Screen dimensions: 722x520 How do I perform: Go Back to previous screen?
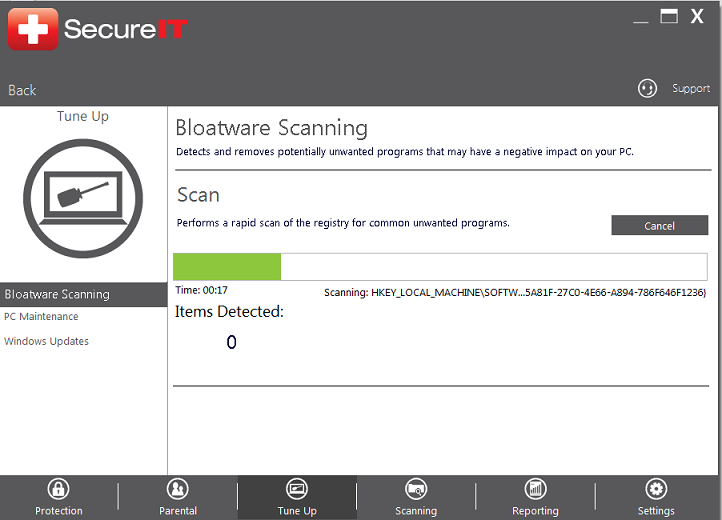click(22, 90)
